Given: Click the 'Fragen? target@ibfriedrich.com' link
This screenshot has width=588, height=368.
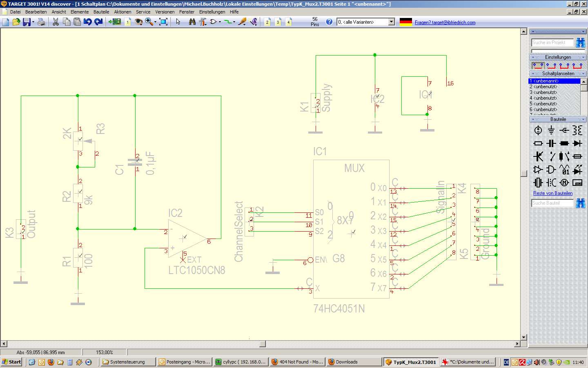Looking at the screenshot, I should pos(445,22).
